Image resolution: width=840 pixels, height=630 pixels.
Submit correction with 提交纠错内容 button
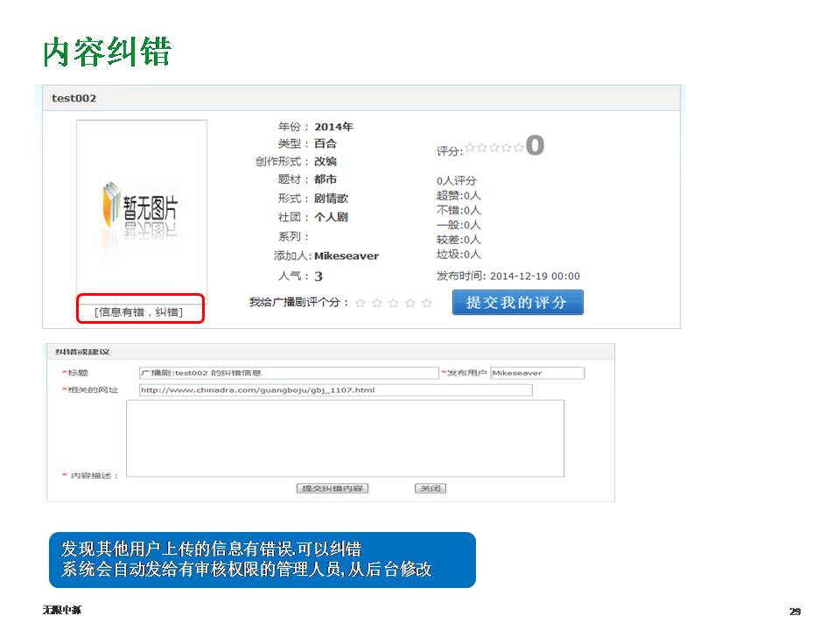[x=332, y=488]
